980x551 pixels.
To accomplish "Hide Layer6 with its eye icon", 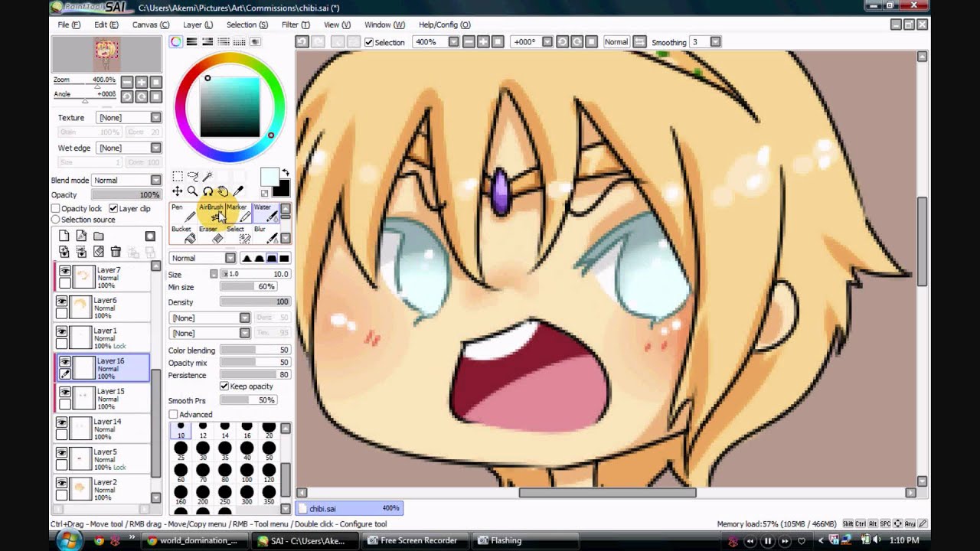I will tap(62, 302).
